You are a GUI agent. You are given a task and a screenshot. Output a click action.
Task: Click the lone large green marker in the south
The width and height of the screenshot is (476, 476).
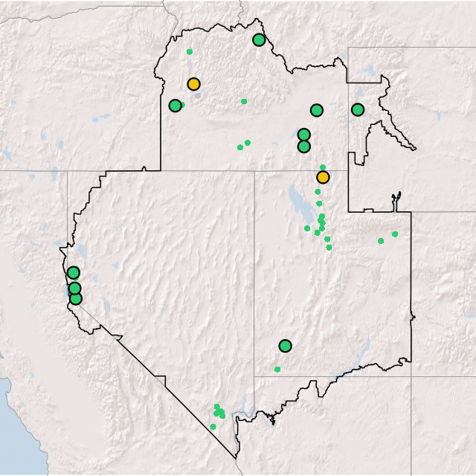pos(285,346)
